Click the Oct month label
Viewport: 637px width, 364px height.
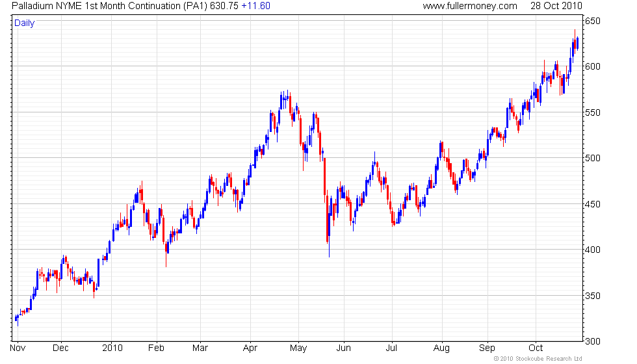click(536, 348)
